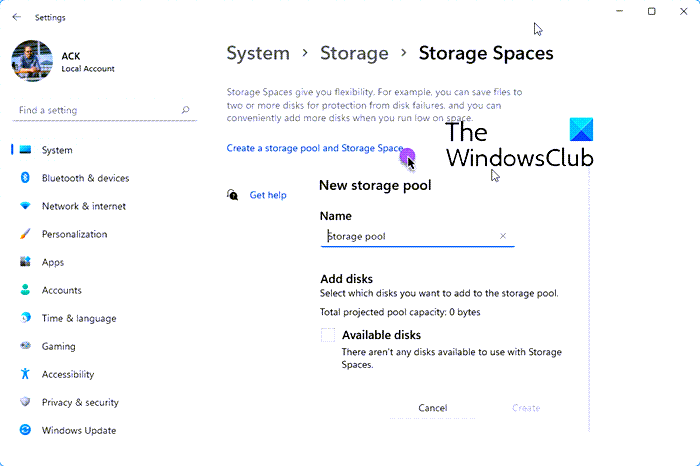Click the back arrow in Settings
Screen dimensions: 700x466
(x=17, y=17)
